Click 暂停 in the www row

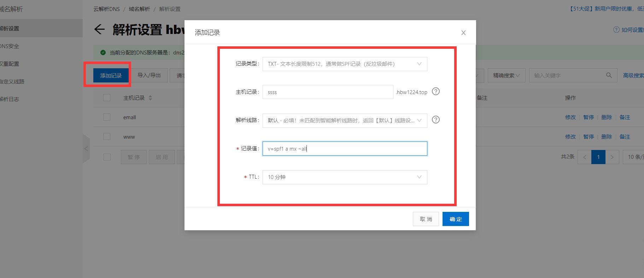(589, 137)
